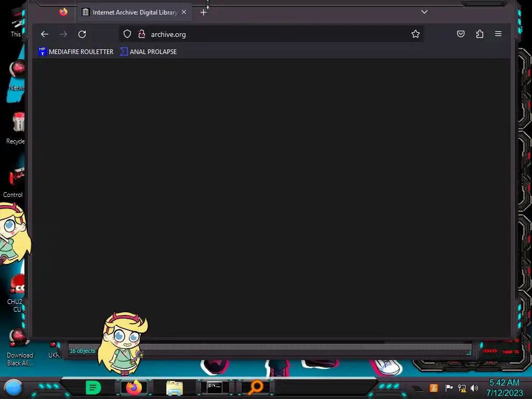The width and height of the screenshot is (532, 399).
Task: Select the Network desktop icon
Action: pyautogui.click(x=16, y=75)
